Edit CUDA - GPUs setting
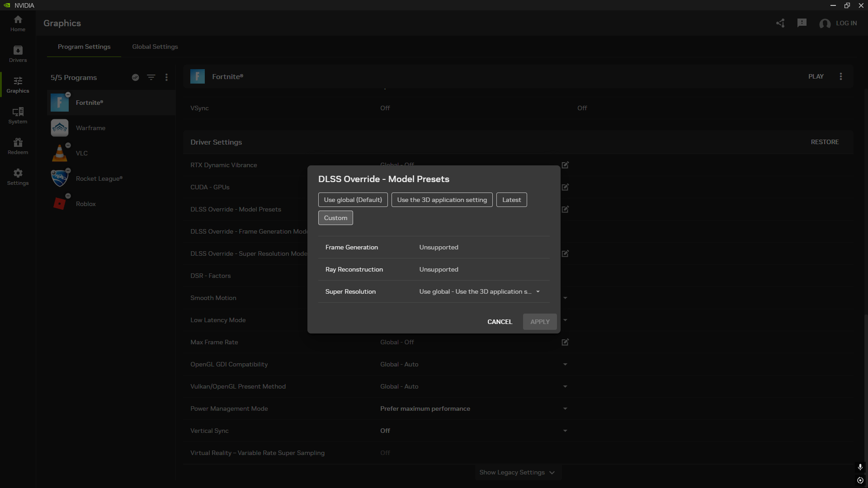Image resolution: width=868 pixels, height=488 pixels. tap(565, 187)
